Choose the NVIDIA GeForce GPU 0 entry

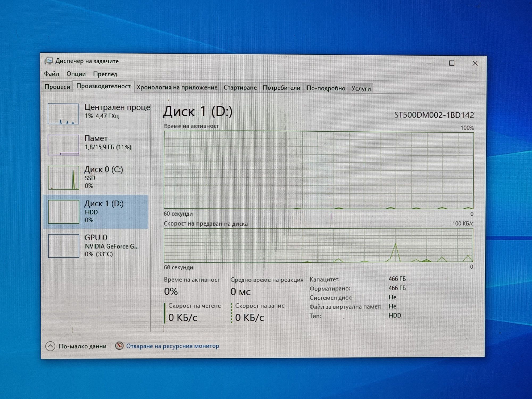click(x=96, y=246)
